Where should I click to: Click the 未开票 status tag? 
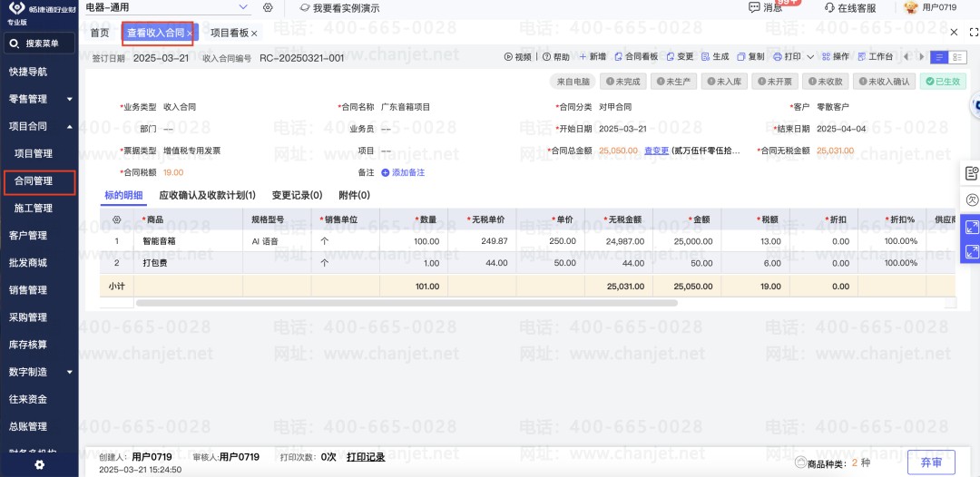click(x=774, y=82)
